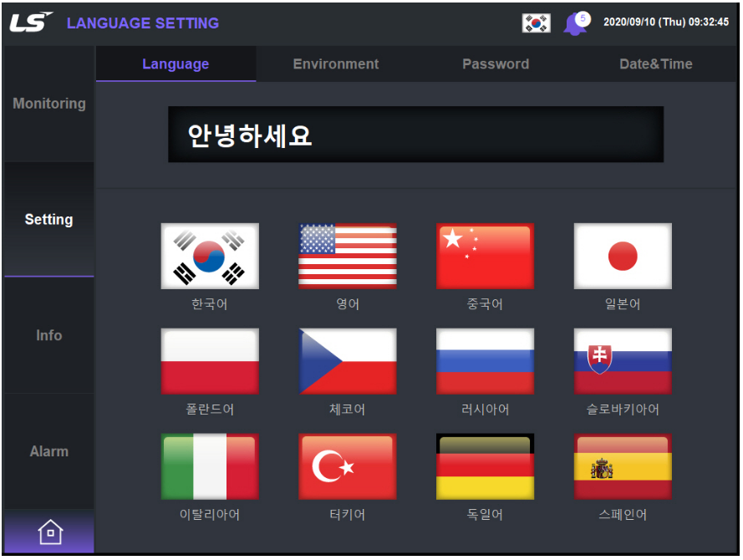
Task: Open Alarm in the sidebar
Action: point(49,451)
